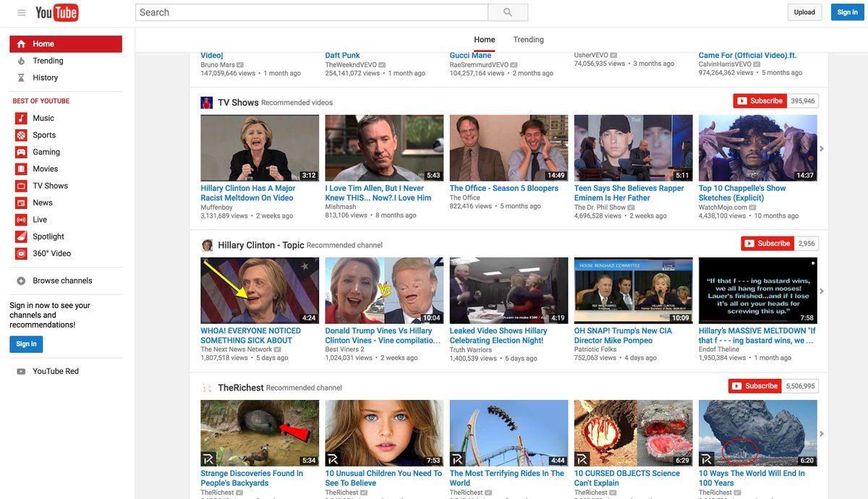Open Leaked Video Shows Hillary title link

click(x=498, y=336)
